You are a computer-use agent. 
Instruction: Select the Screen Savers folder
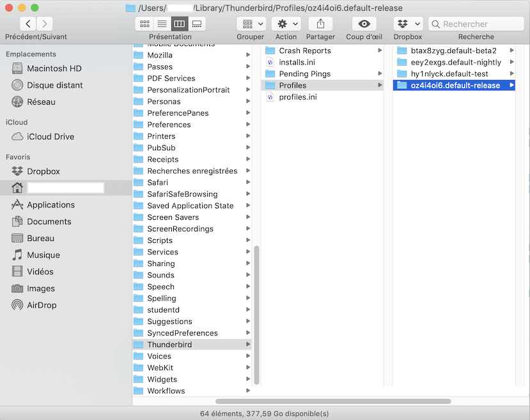click(x=192, y=217)
